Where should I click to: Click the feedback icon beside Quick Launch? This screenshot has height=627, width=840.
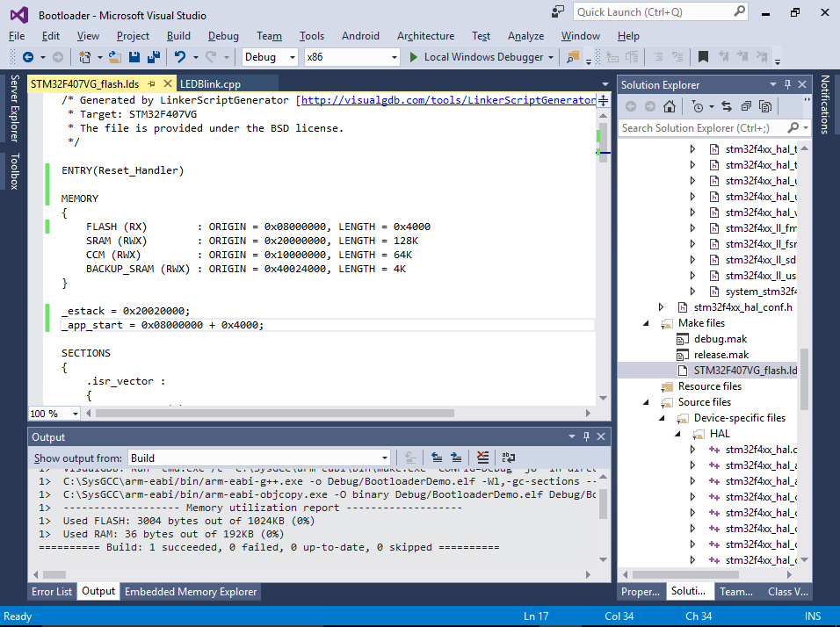(x=558, y=11)
